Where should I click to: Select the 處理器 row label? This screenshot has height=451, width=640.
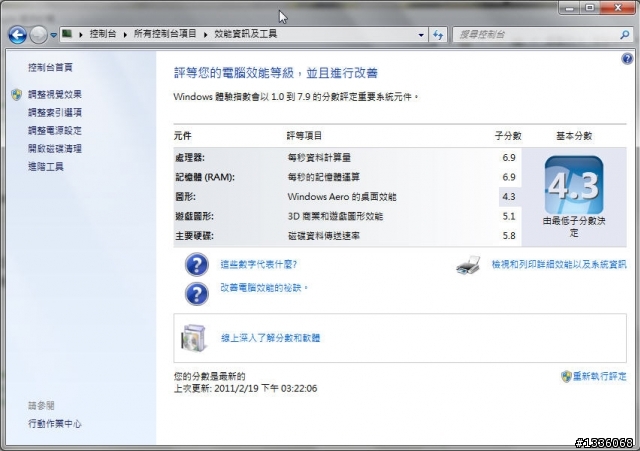[x=190, y=158]
